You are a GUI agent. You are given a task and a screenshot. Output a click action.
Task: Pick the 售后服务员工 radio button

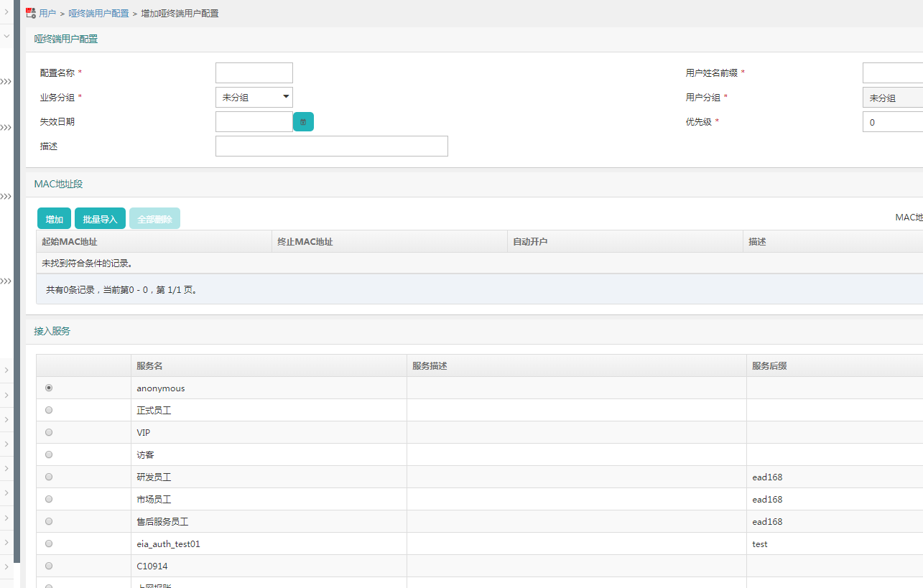(49, 521)
